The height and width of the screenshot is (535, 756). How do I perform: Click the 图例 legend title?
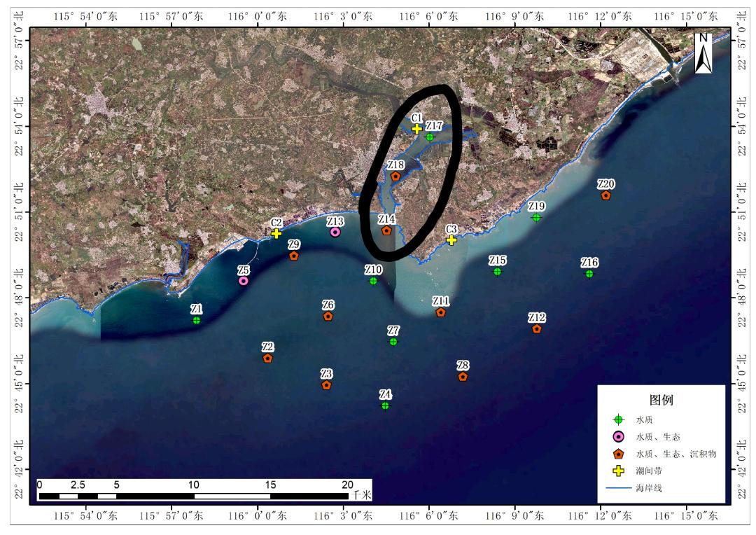661,400
